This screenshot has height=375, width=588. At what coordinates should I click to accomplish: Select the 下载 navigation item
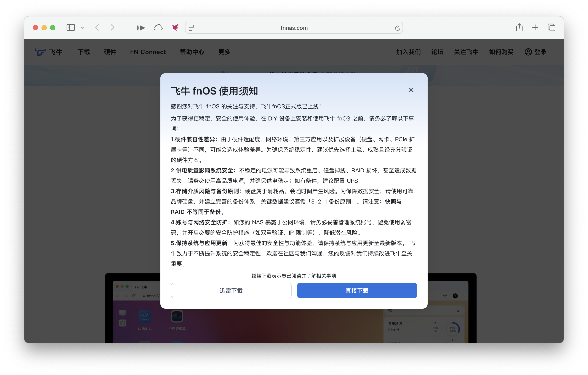click(x=84, y=52)
